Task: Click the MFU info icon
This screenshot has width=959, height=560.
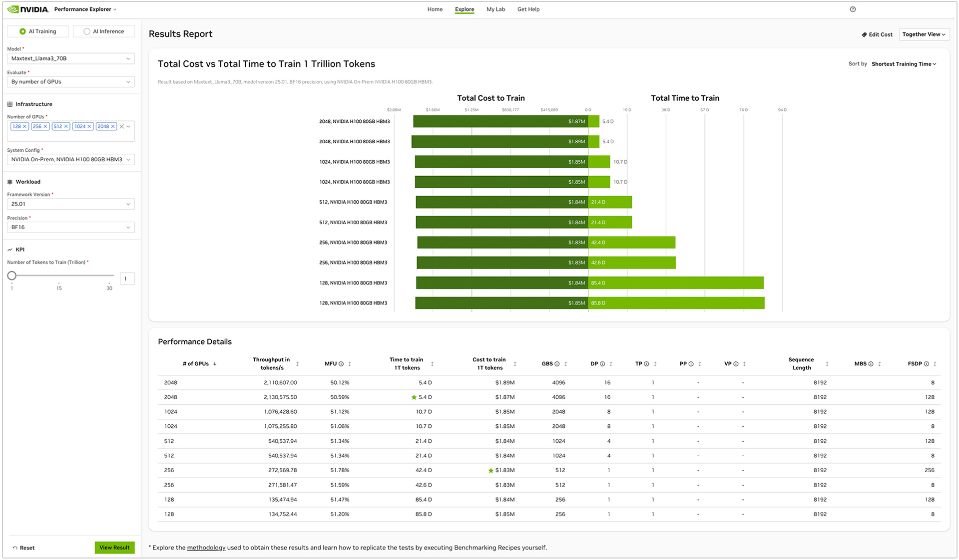Action: [x=341, y=364]
